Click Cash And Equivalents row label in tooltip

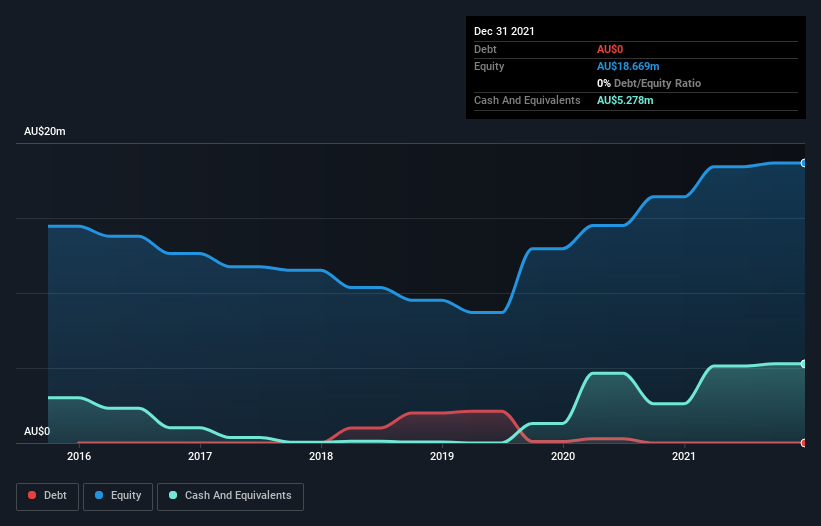click(527, 100)
